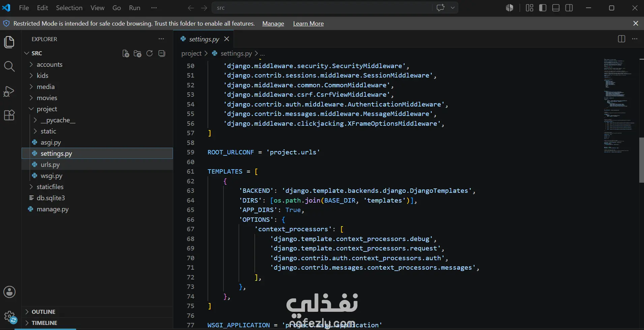644x330 pixels.
Task: Click the settings.py breadcrumb file icon
Action: [215, 53]
